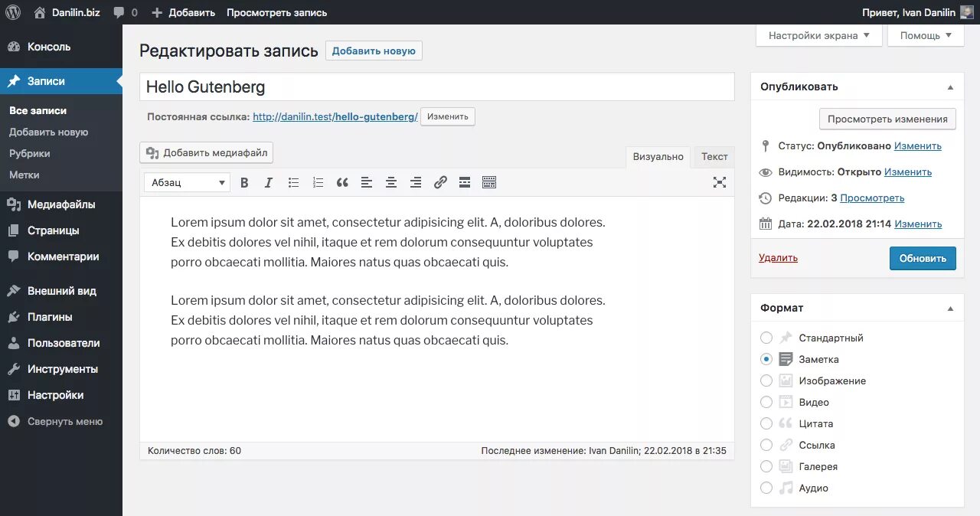Open the Абзац paragraph style dropdown
Screen dimensions: 980x516
click(x=188, y=183)
